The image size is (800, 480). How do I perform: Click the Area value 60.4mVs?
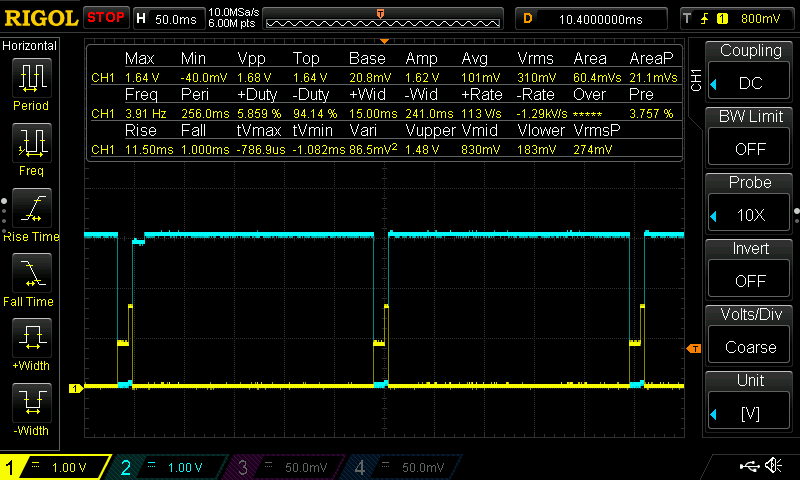pos(597,78)
